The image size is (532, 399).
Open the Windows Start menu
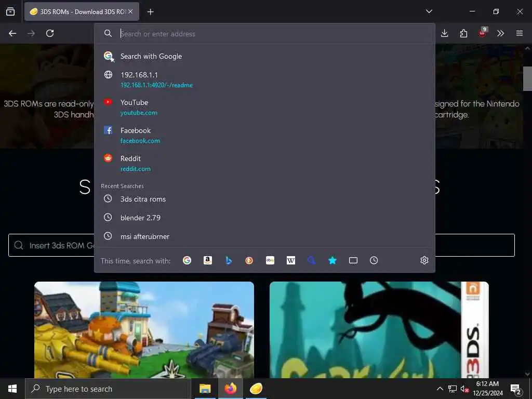(12, 389)
